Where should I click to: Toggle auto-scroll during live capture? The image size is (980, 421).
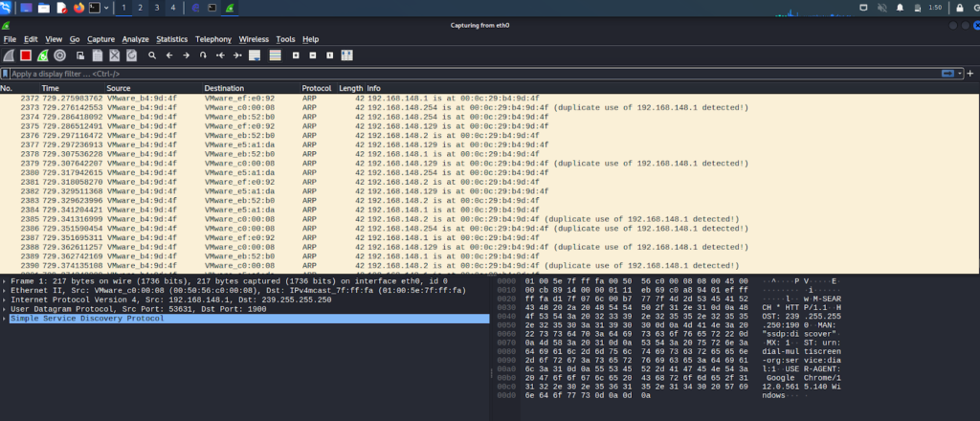point(255,55)
